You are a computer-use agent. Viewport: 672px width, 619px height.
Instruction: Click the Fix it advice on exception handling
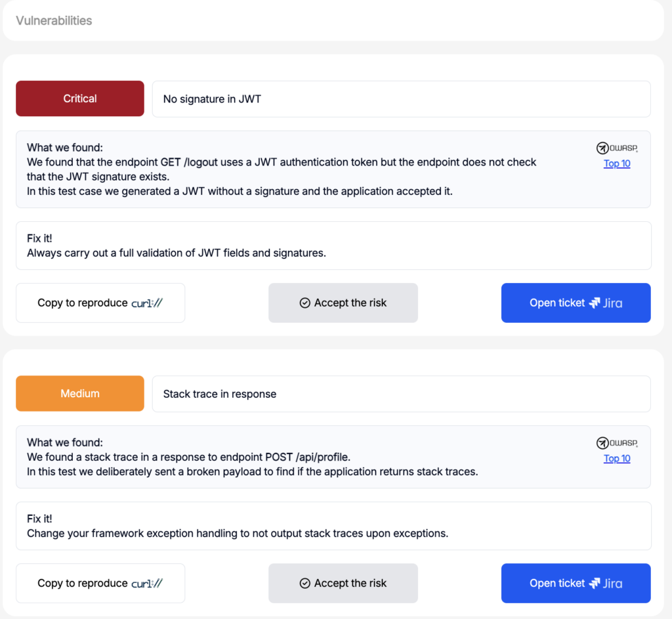pos(238,533)
